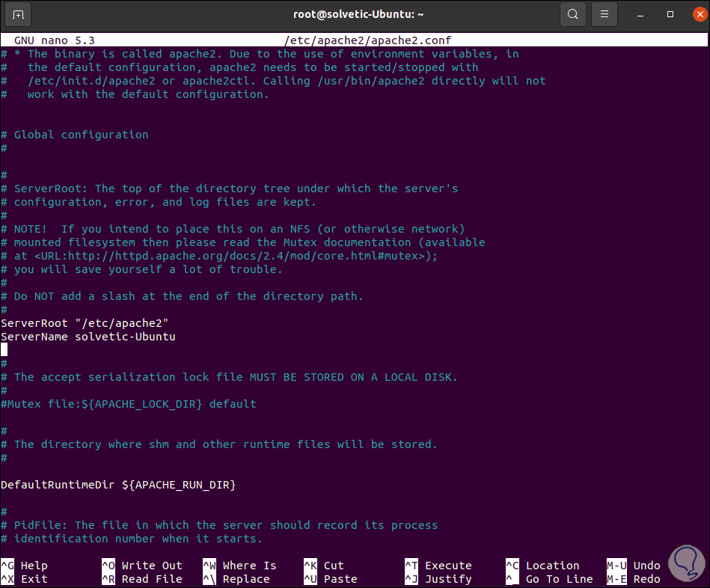Click the ^U Paste shortcut

pyautogui.click(x=331, y=579)
